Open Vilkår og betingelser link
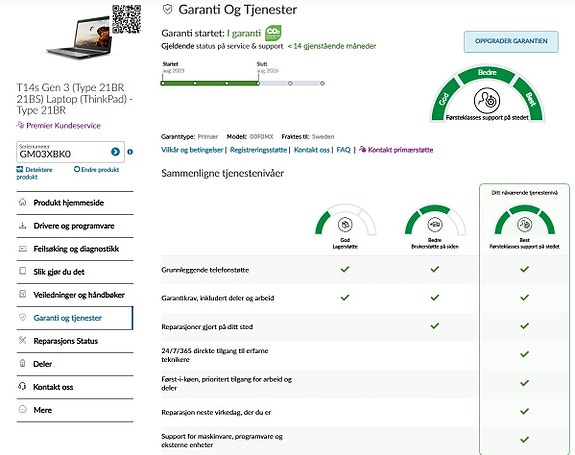575x455 pixels. pyautogui.click(x=192, y=150)
